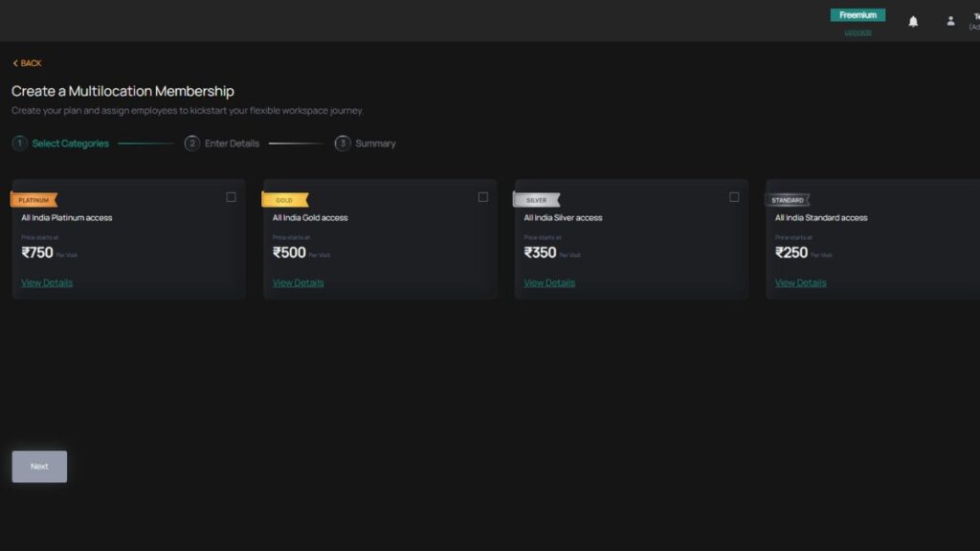Select step 1 Select Categories
The height and width of the screenshot is (551, 980).
point(60,143)
